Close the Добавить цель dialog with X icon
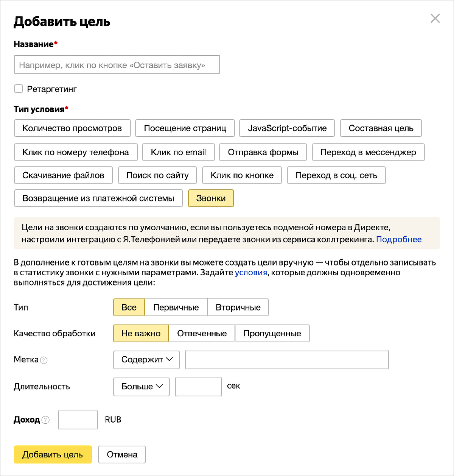Image resolution: width=454 pixels, height=476 pixels. tap(435, 19)
